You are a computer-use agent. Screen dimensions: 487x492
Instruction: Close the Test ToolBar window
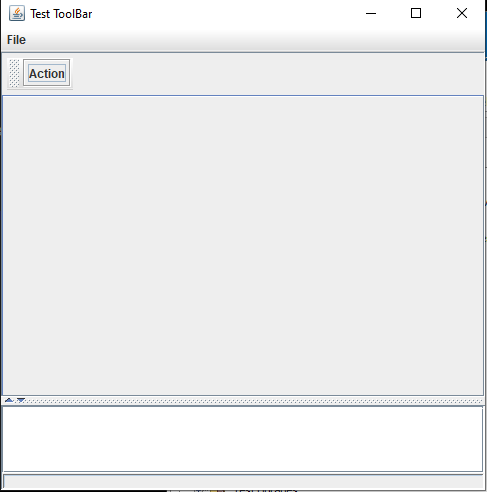(462, 13)
